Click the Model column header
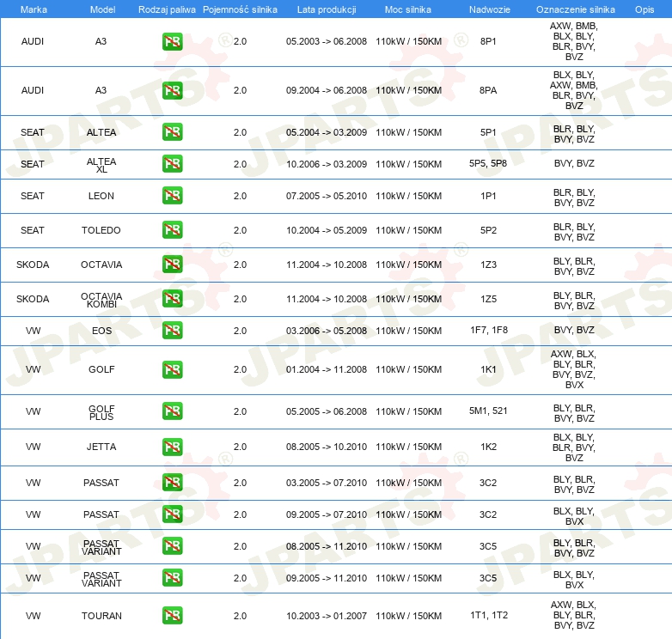Viewport: 672px width, 639px height. pyautogui.click(x=102, y=9)
